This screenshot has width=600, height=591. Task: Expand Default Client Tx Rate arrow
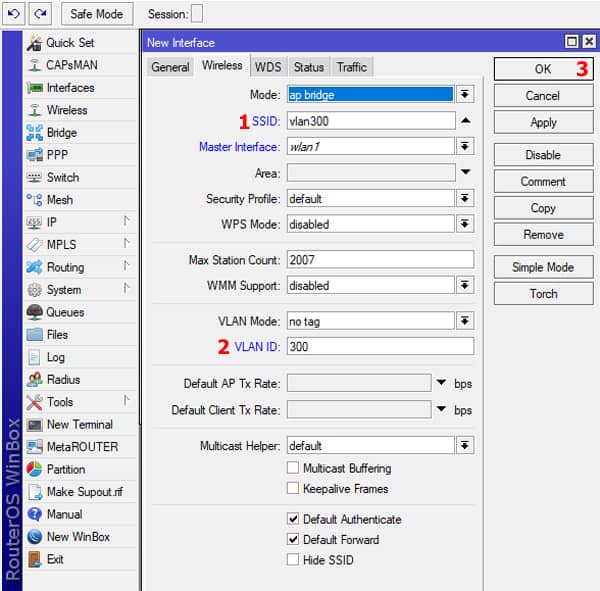pos(441,409)
